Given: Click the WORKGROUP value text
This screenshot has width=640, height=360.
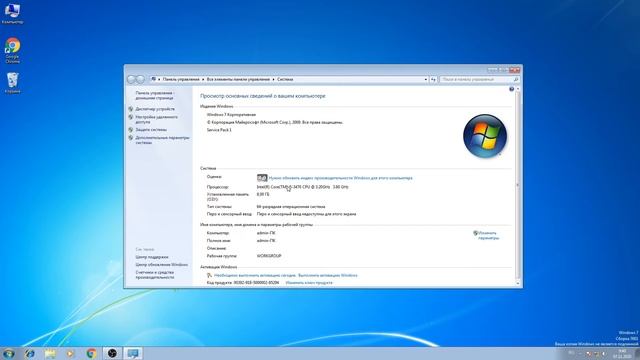Looking at the screenshot, I should pos(269,256).
